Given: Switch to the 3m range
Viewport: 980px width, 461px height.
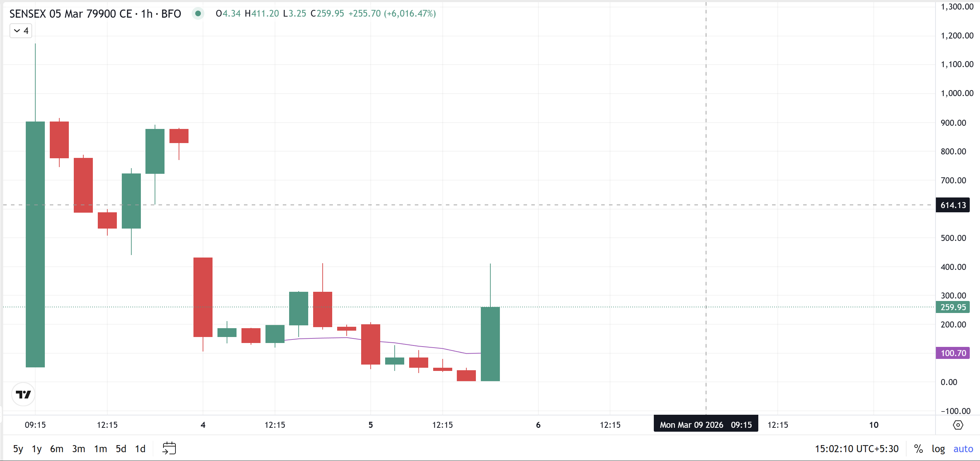Looking at the screenshot, I should (x=78, y=449).
